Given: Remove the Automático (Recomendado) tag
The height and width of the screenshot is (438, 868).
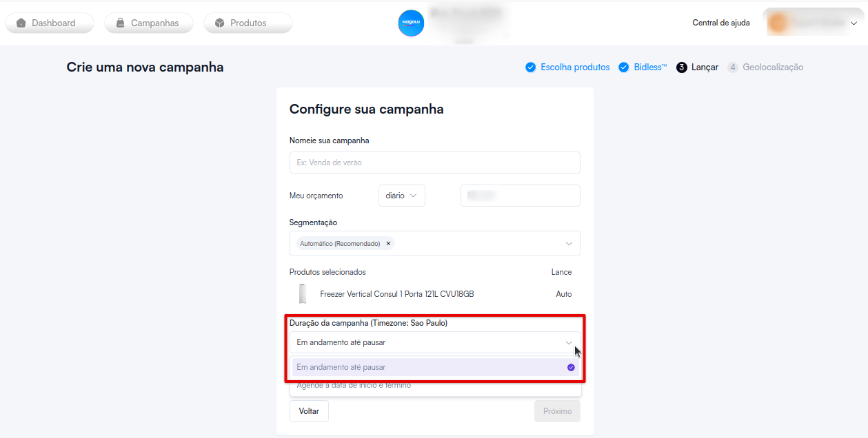Looking at the screenshot, I should click(388, 243).
